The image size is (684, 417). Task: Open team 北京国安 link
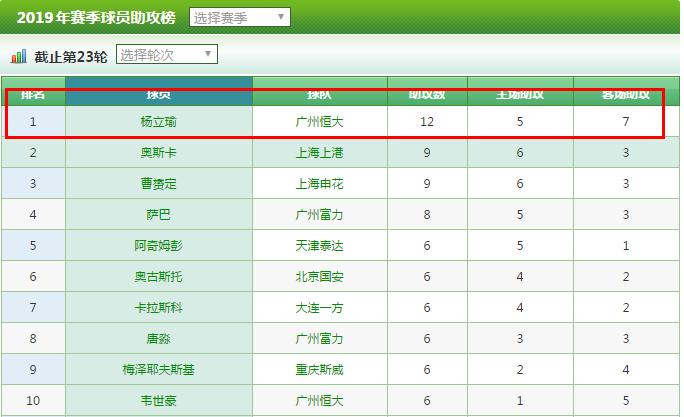click(x=319, y=277)
